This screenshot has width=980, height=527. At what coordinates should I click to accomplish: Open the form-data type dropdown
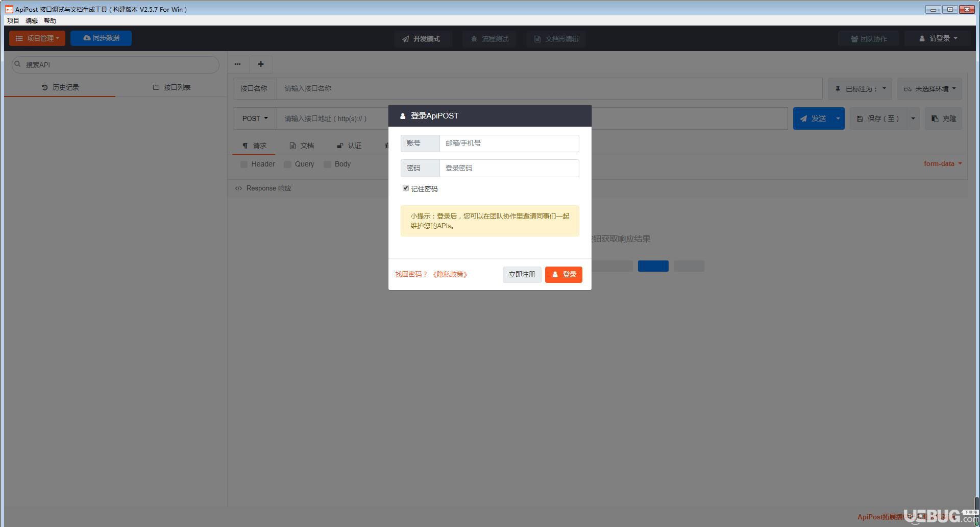coord(943,164)
